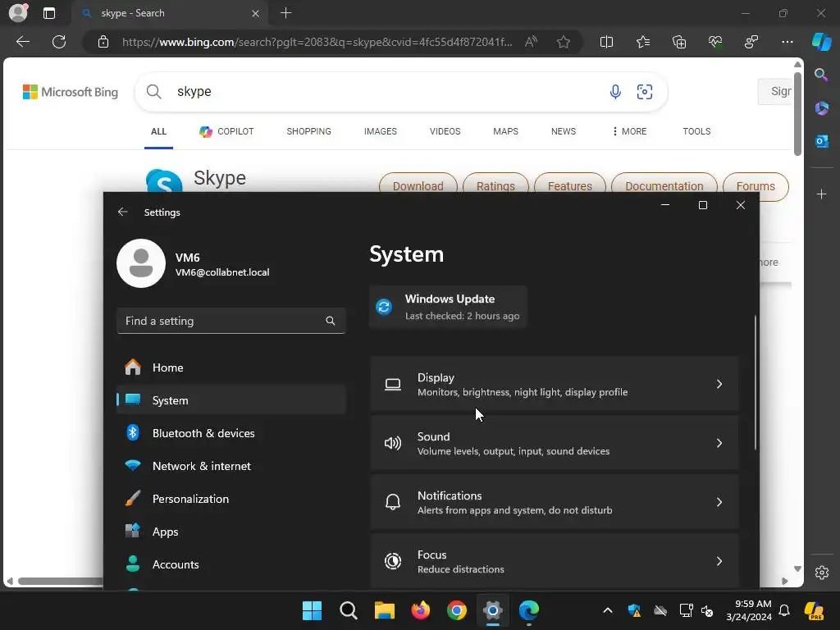Screen dimensions: 840x630
Task: Open Focus settings
Action: [555, 561]
